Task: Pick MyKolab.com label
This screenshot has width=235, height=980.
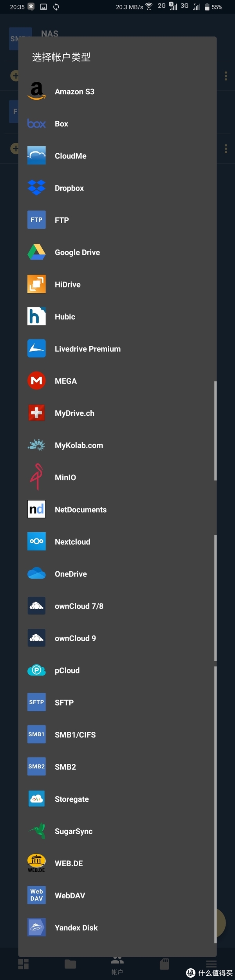Action: pyautogui.click(x=79, y=445)
